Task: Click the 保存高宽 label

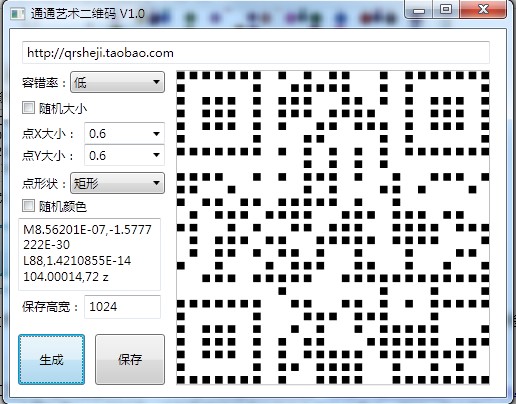Action: click(50, 307)
